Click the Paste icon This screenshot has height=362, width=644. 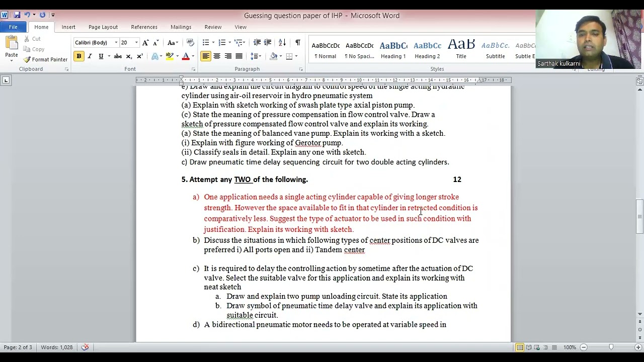pos(11,42)
